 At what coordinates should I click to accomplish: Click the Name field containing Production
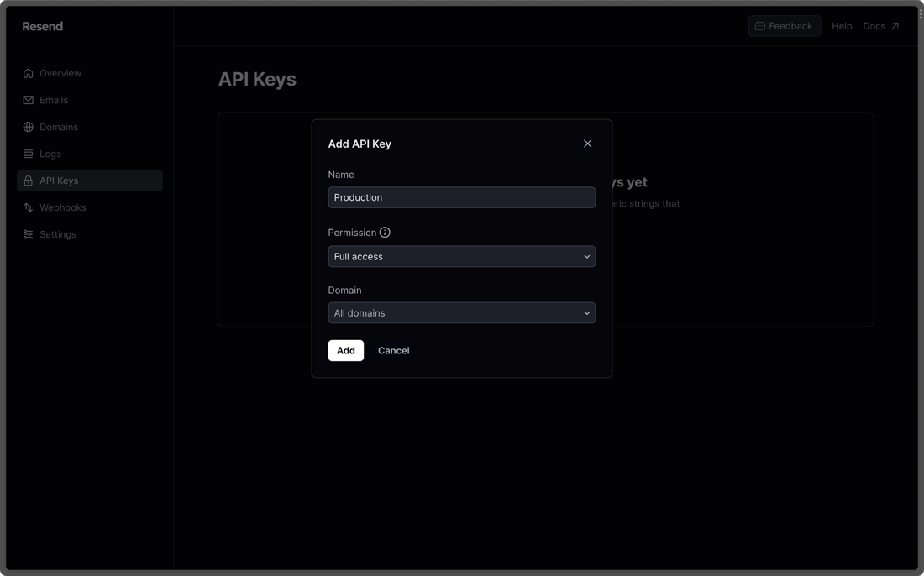(461, 197)
